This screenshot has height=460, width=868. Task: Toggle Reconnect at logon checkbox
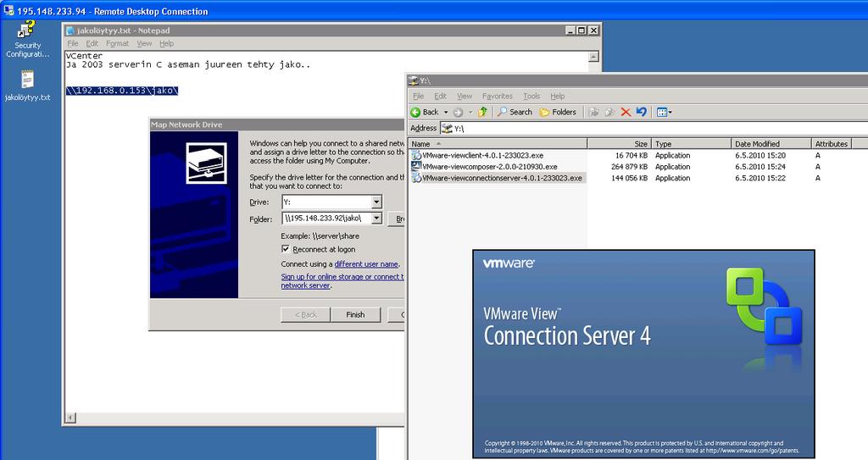click(x=286, y=249)
